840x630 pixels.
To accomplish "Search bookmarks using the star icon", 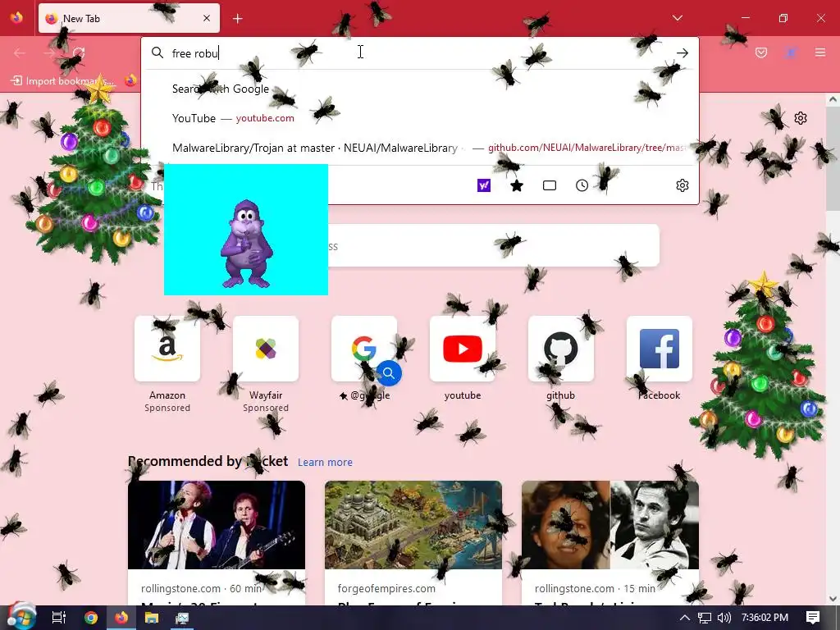I will tap(517, 185).
